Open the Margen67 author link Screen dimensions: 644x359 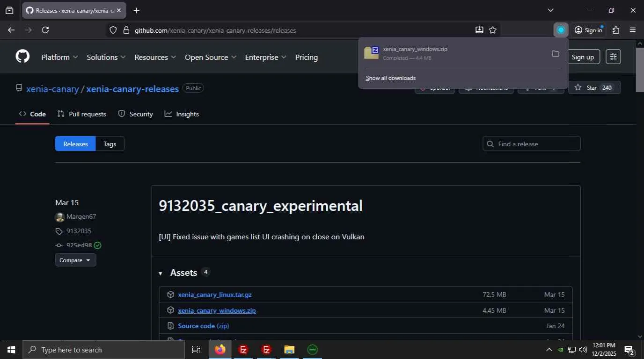pos(81,216)
